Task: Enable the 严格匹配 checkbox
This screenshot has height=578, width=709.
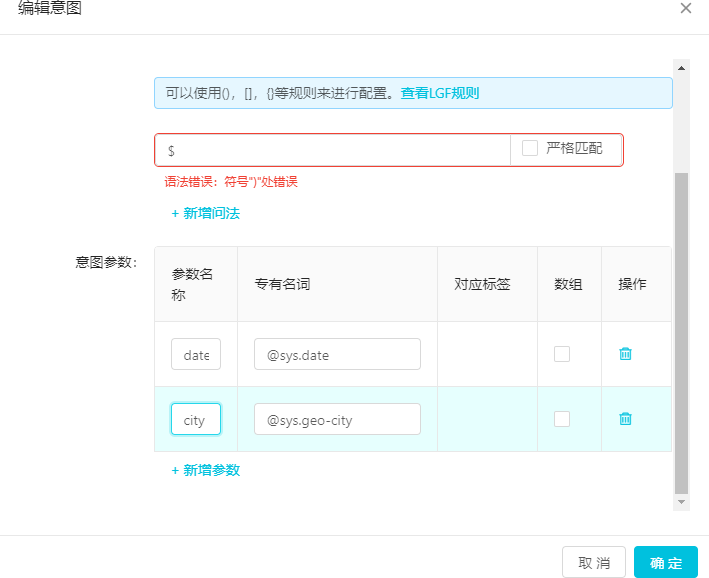Action: point(529,148)
